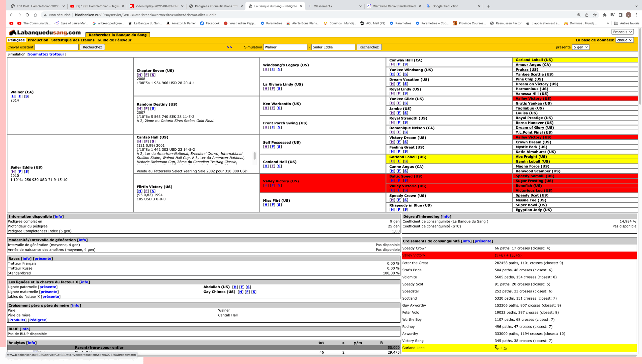Open Cantab Hall's [H] link
The image size is (642, 364).
(x=140, y=142)
